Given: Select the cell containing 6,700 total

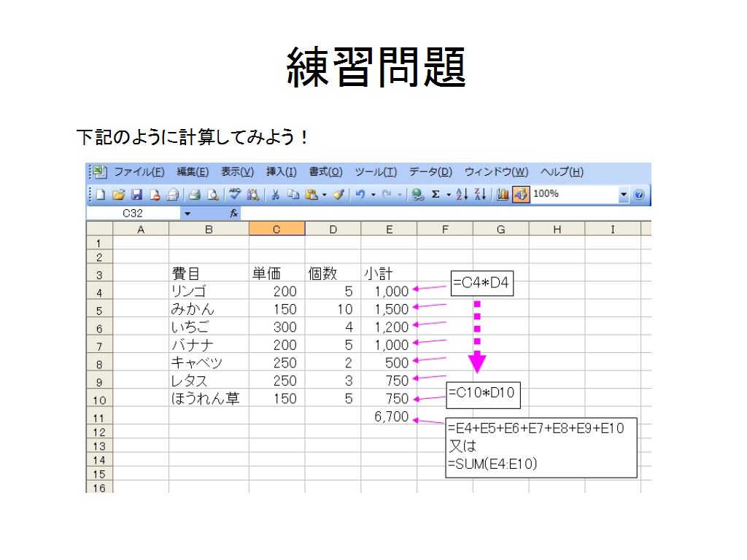Looking at the screenshot, I should [389, 417].
